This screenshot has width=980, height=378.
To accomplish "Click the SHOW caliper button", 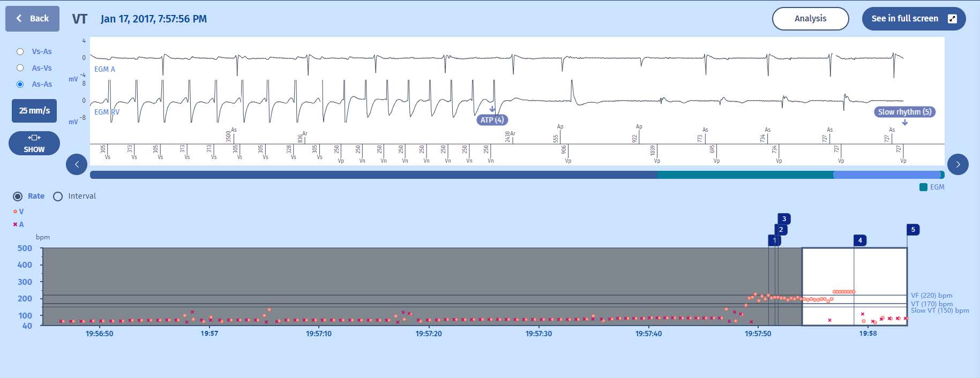I will 34,143.
